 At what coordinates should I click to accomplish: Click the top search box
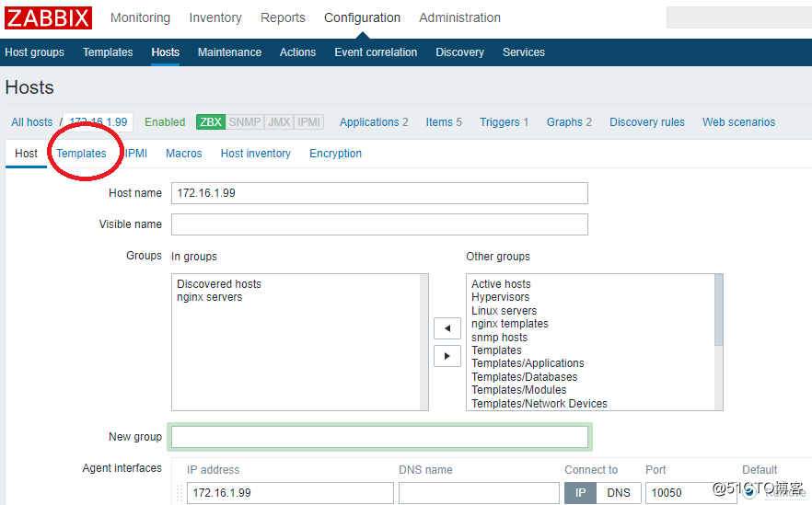(x=739, y=17)
